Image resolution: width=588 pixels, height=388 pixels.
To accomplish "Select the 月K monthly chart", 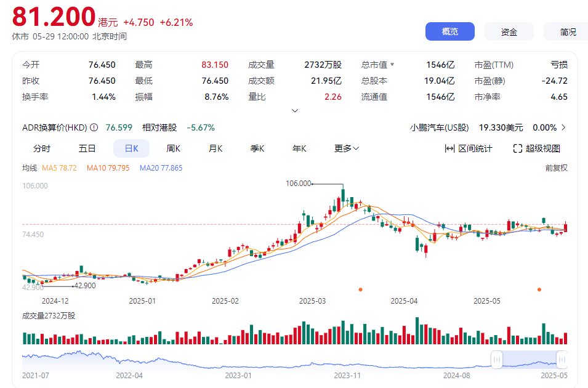I will 215,148.
